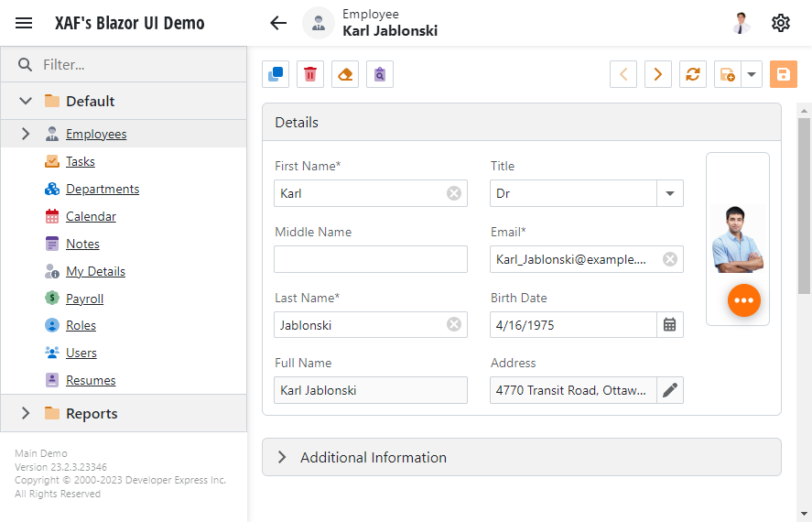Click the clone object toolbar icon
Screen dimensions: 812x522
[276, 74]
